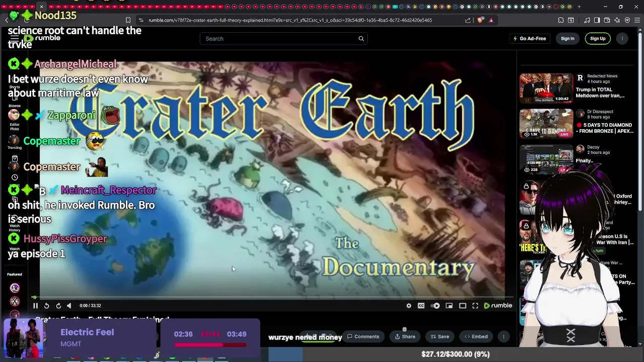Open Editor Picks in left sidebar
Screen dimensions: 644x362
click(x=15, y=119)
